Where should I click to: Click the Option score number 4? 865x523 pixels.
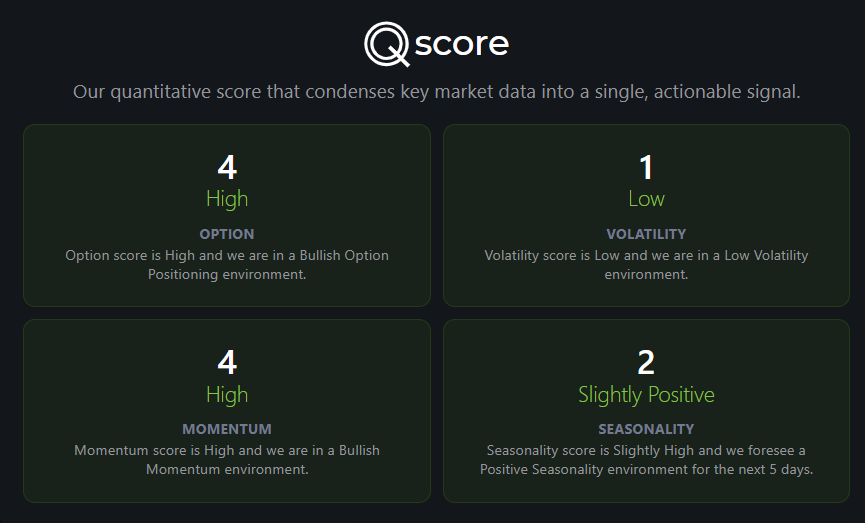[227, 167]
